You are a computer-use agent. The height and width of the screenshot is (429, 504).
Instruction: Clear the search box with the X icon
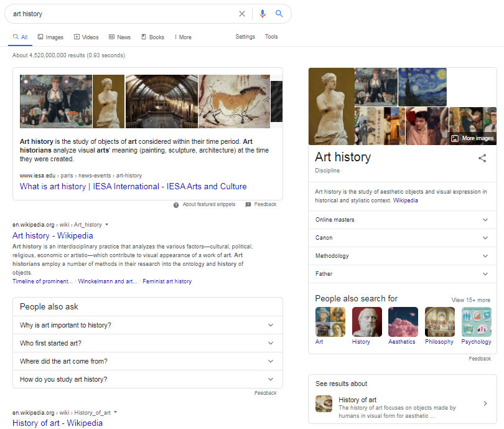242,14
